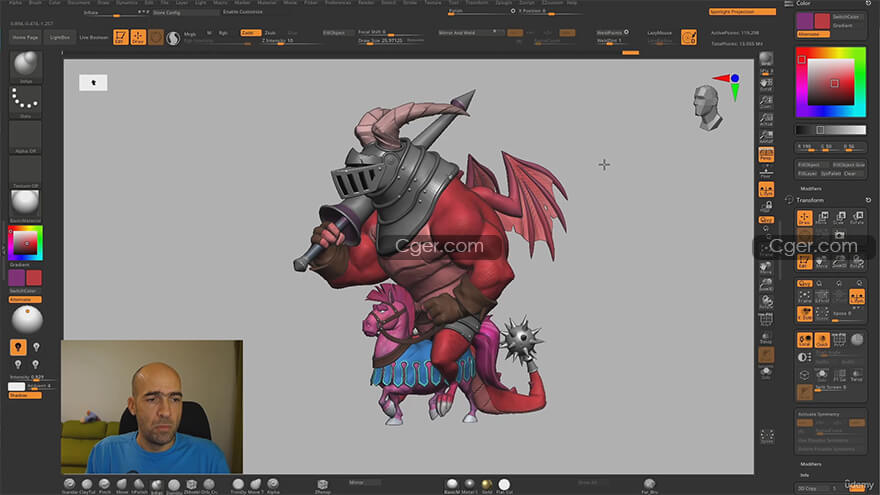Select the Pinch brush at bottom
This screenshot has height=495, width=880.
point(104,485)
